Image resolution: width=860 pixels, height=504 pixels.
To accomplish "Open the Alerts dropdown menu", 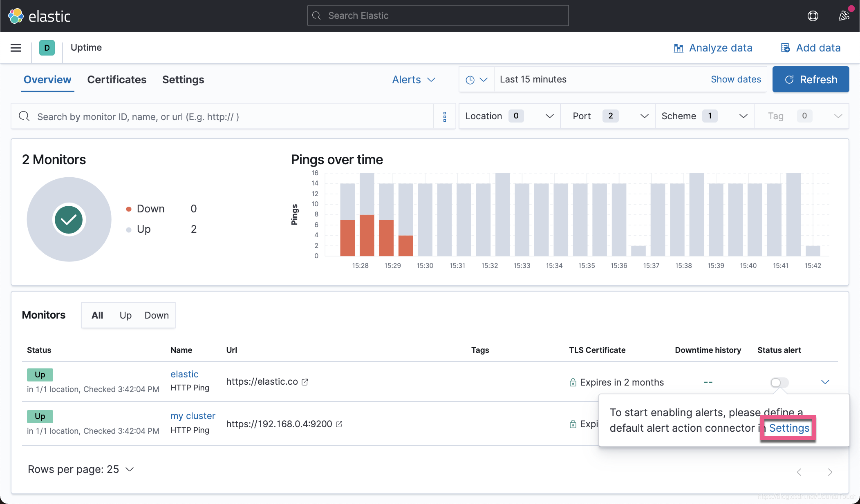I will pos(414,80).
